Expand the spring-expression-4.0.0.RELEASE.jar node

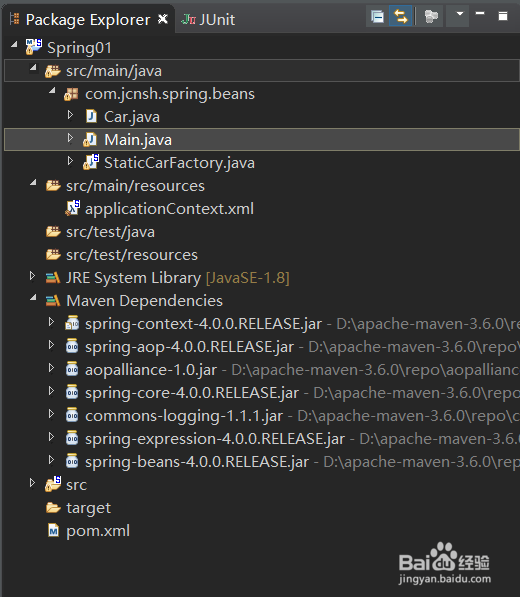coord(51,436)
